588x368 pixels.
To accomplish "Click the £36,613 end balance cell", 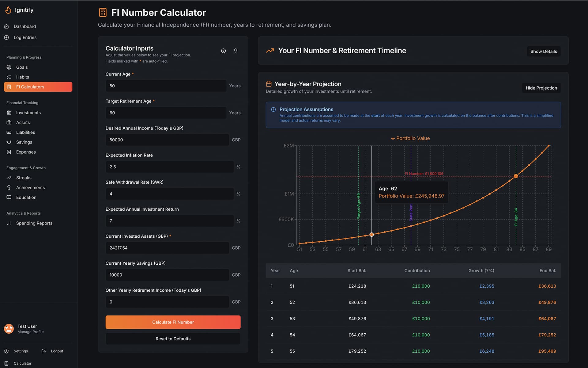I will tap(547, 286).
